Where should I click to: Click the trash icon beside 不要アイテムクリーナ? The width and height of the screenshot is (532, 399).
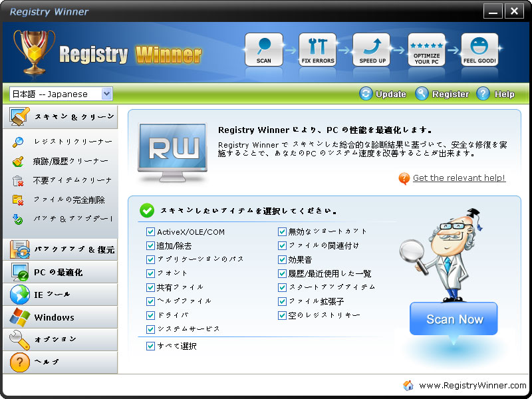(18, 180)
